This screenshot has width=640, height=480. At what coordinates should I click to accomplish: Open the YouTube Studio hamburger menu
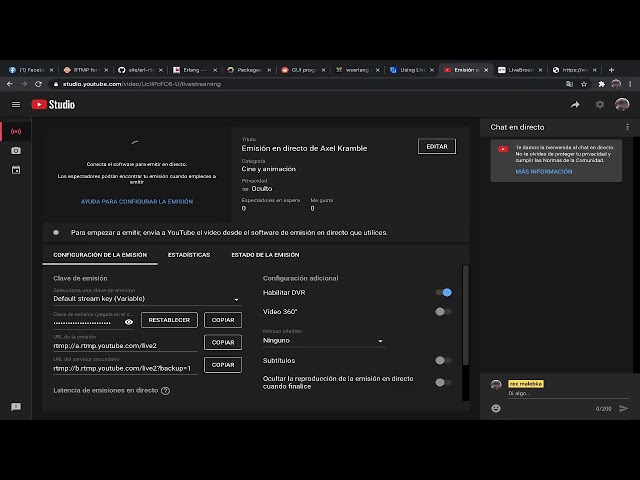click(x=16, y=104)
